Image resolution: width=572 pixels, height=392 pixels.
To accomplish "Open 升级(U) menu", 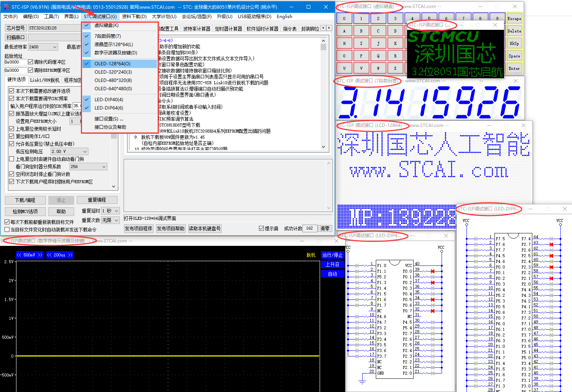I will (x=225, y=17).
